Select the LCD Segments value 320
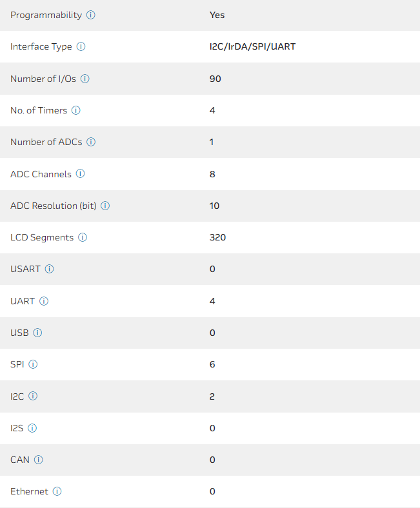This screenshot has height=508, width=420. pos(217,237)
